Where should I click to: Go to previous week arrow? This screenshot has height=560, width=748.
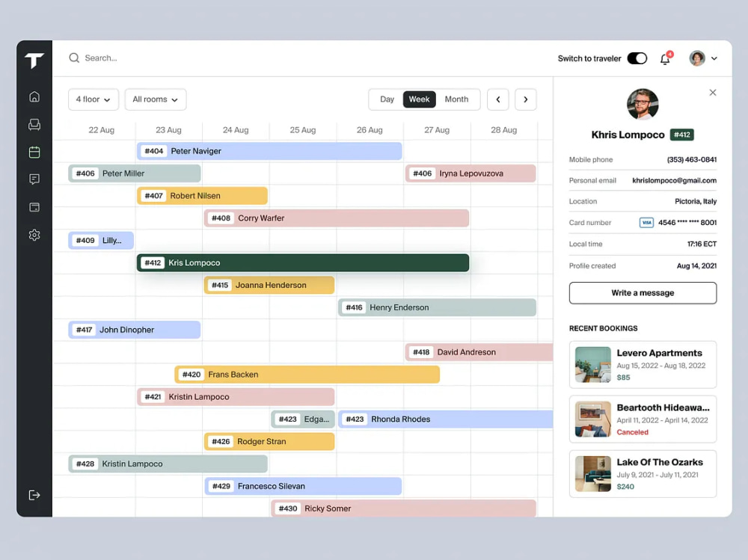(498, 99)
